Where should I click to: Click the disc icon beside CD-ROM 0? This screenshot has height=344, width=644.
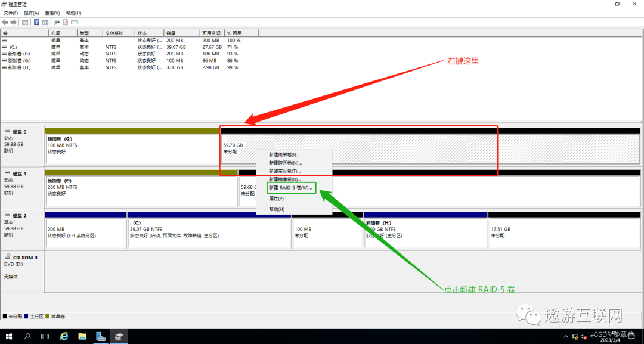click(7, 257)
